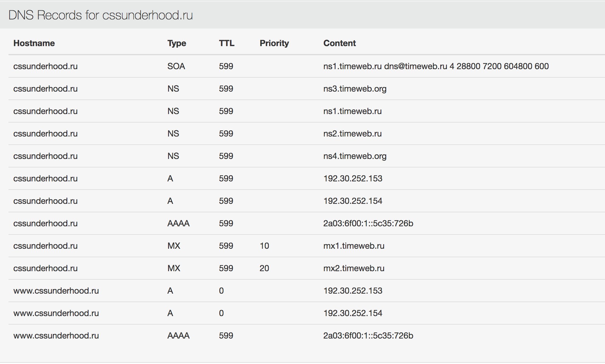Click the DNS Records for cssunderhood.ru title
The width and height of the screenshot is (605, 364).
(100, 15)
